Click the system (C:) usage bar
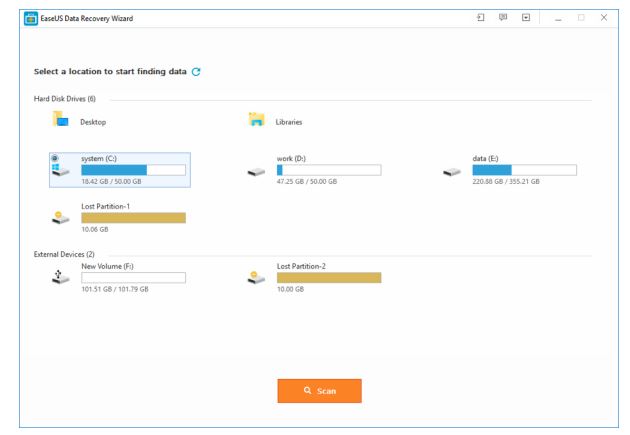Screen dimensions: 630x435 [x=133, y=170]
